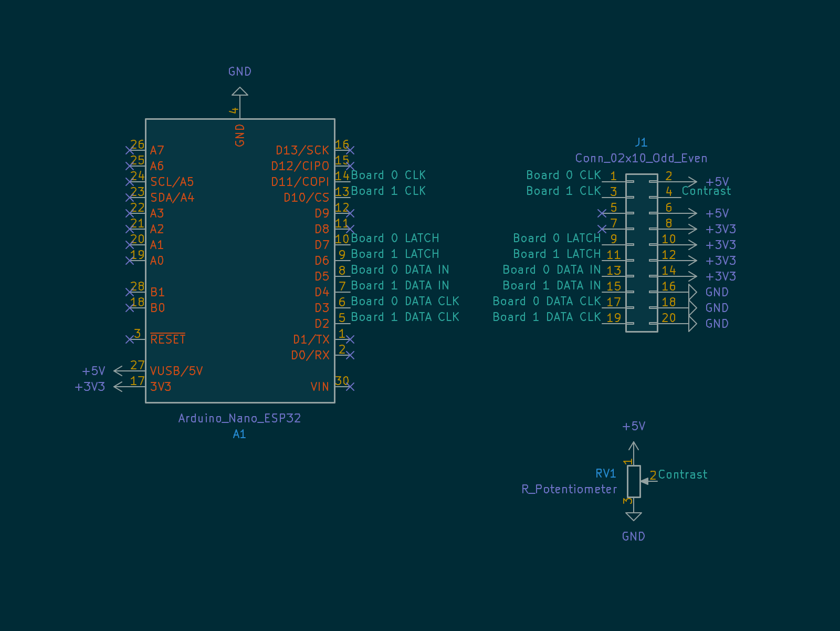This screenshot has height=631, width=840.
Task: Click the Conn_02x10_Odd_Even value text
Action: pyautogui.click(x=641, y=158)
